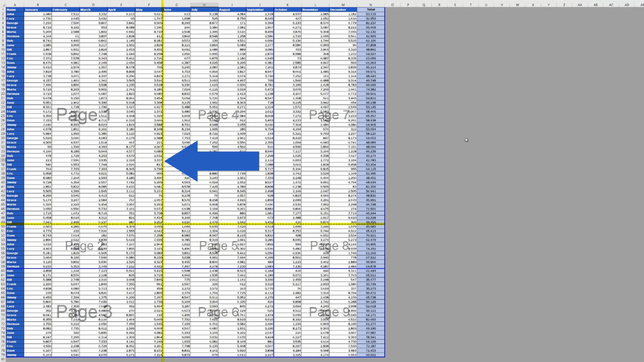Select column K header
This screenshot has width=644, height=362.
[287, 5]
